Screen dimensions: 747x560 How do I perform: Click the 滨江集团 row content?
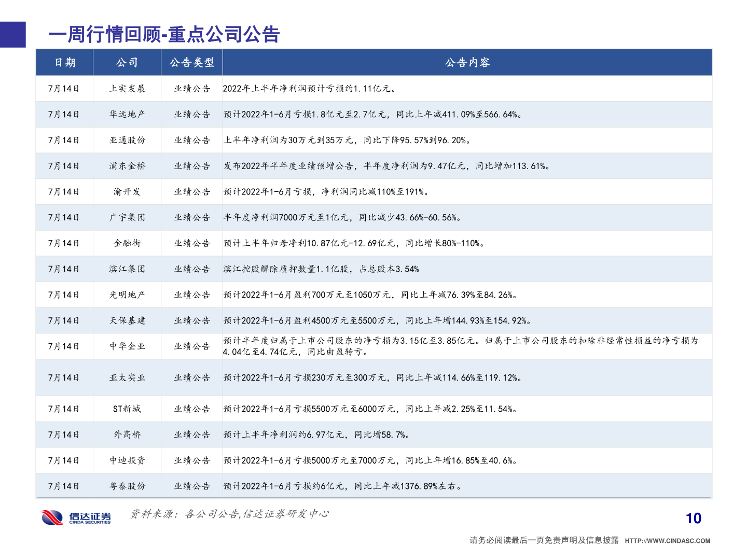pyautogui.click(x=321, y=269)
